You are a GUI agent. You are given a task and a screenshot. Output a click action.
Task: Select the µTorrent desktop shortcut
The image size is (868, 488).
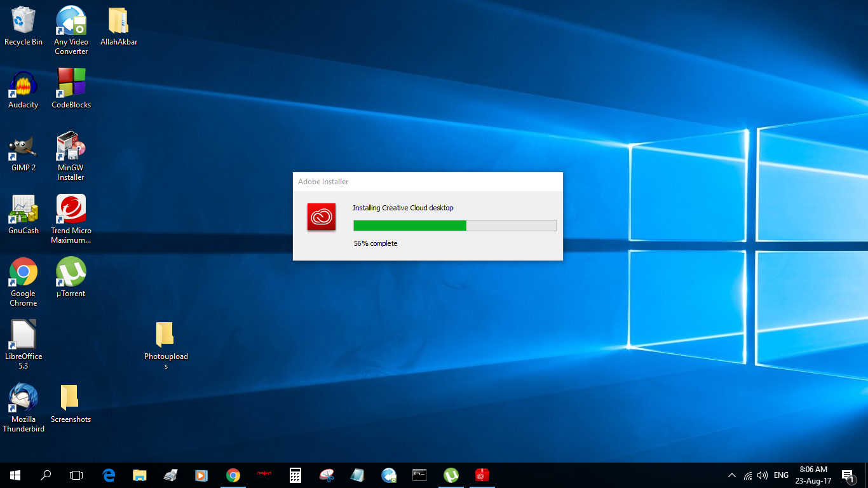[x=71, y=278]
